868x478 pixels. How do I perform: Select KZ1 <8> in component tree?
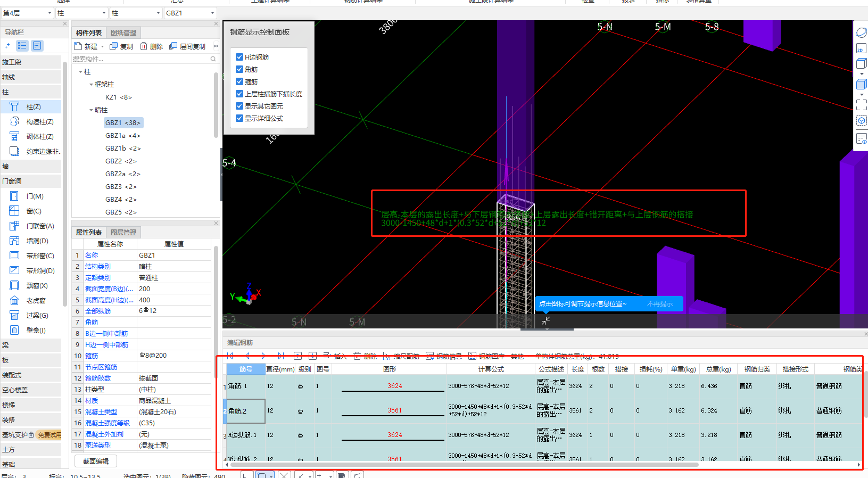click(119, 97)
